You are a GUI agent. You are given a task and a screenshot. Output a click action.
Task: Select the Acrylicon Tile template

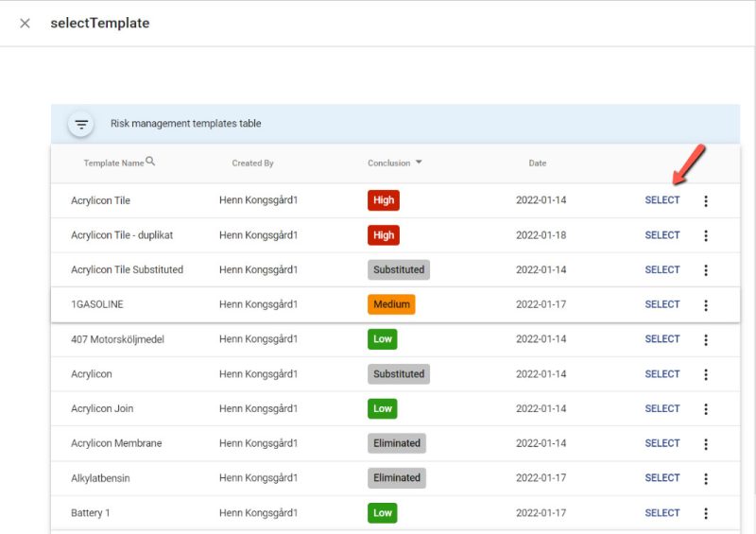[x=662, y=200]
